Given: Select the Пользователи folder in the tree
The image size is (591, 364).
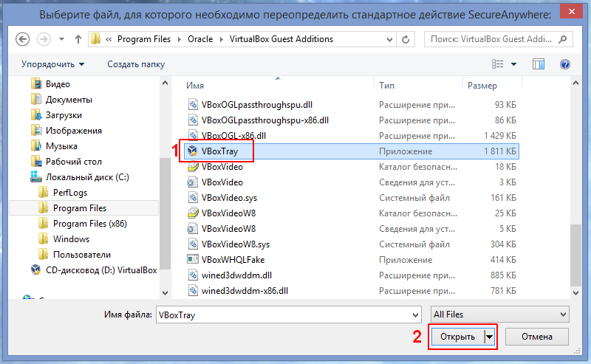Looking at the screenshot, I should pyautogui.click(x=82, y=254).
